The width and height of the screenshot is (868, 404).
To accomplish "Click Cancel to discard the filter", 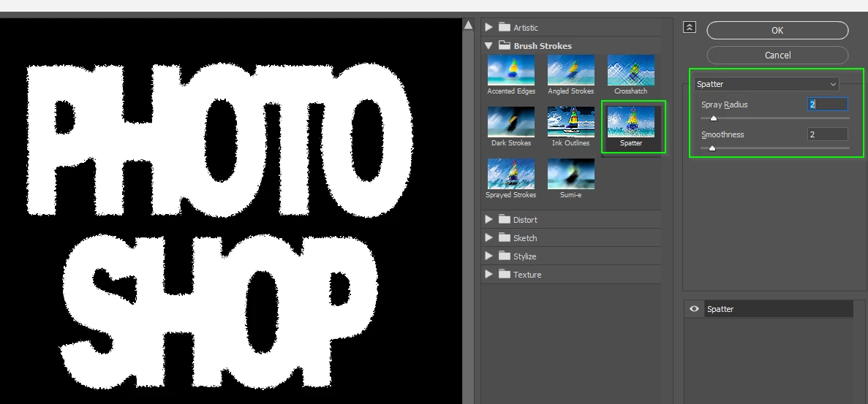I will (x=777, y=56).
